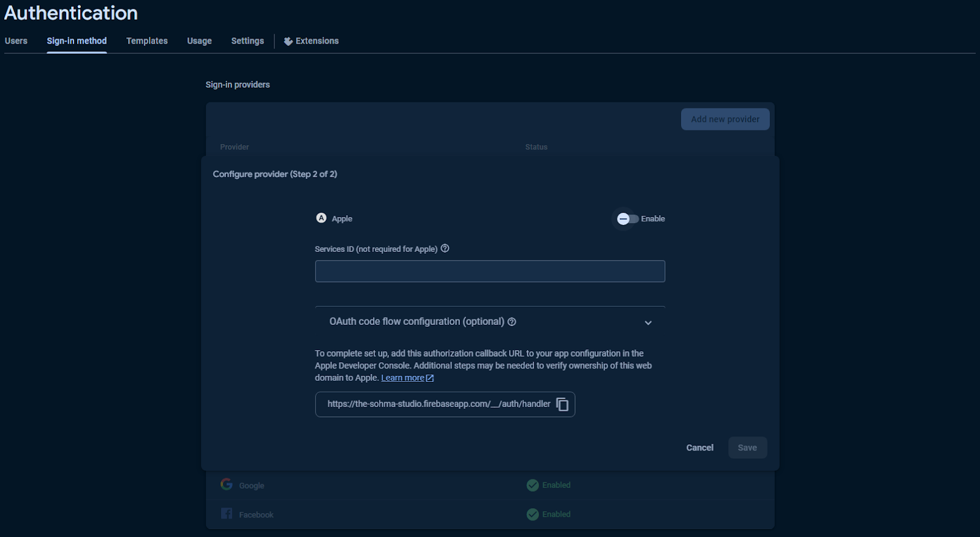Click the Google enabled checkmark icon
This screenshot has height=537, width=980.
pyautogui.click(x=533, y=486)
